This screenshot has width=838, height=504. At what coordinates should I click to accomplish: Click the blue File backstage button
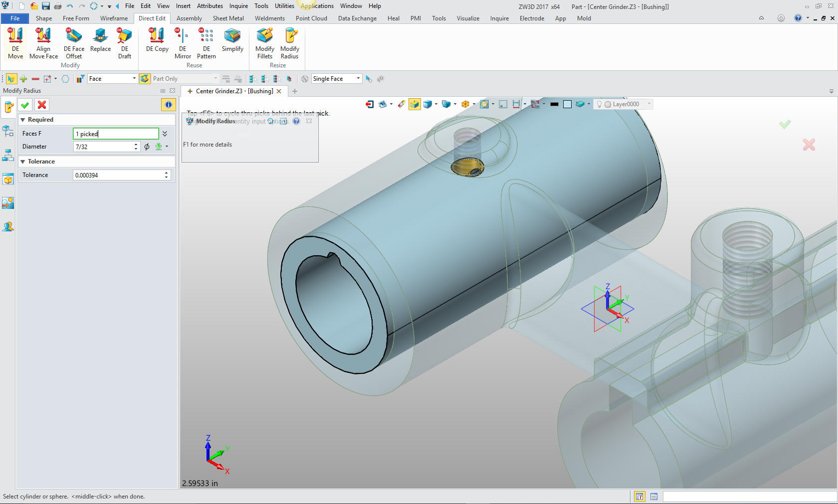(x=15, y=18)
